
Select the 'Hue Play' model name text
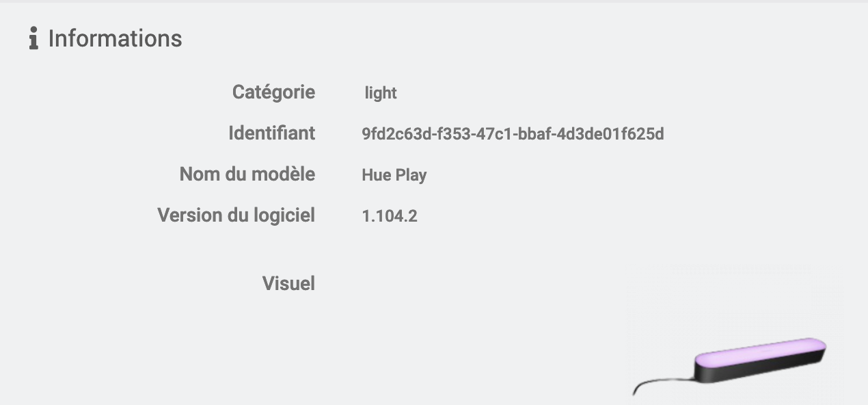[x=394, y=175]
